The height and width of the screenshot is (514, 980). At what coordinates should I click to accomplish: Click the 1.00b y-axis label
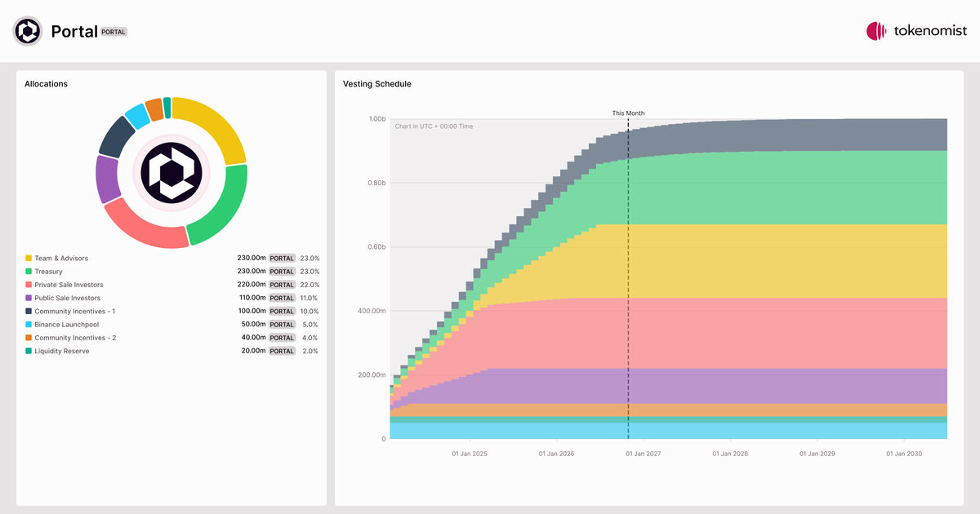coord(376,119)
